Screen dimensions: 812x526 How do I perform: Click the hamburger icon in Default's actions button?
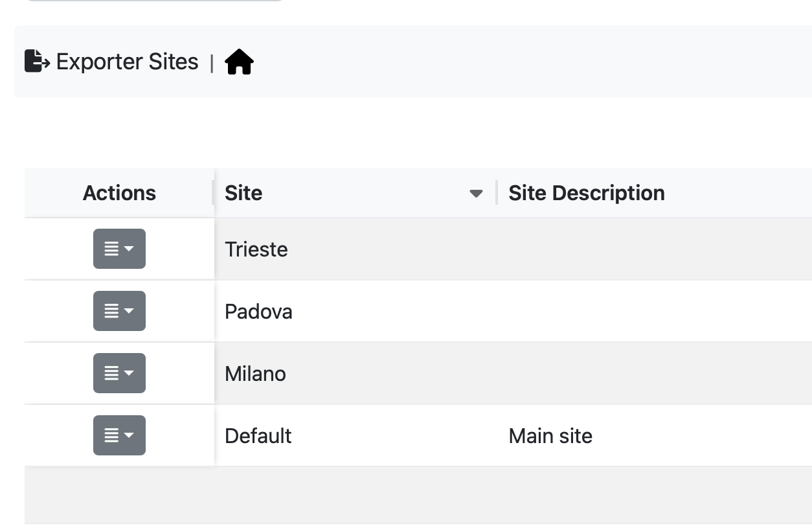click(113, 435)
